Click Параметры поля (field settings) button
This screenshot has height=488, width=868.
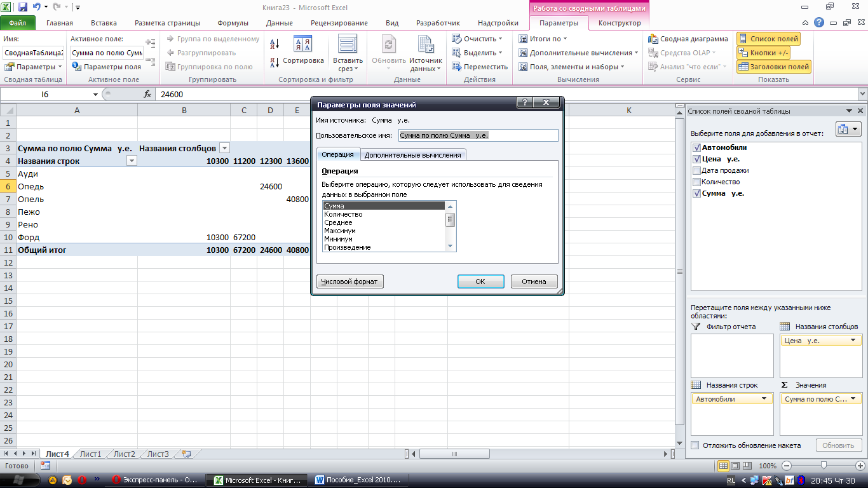[106, 67]
